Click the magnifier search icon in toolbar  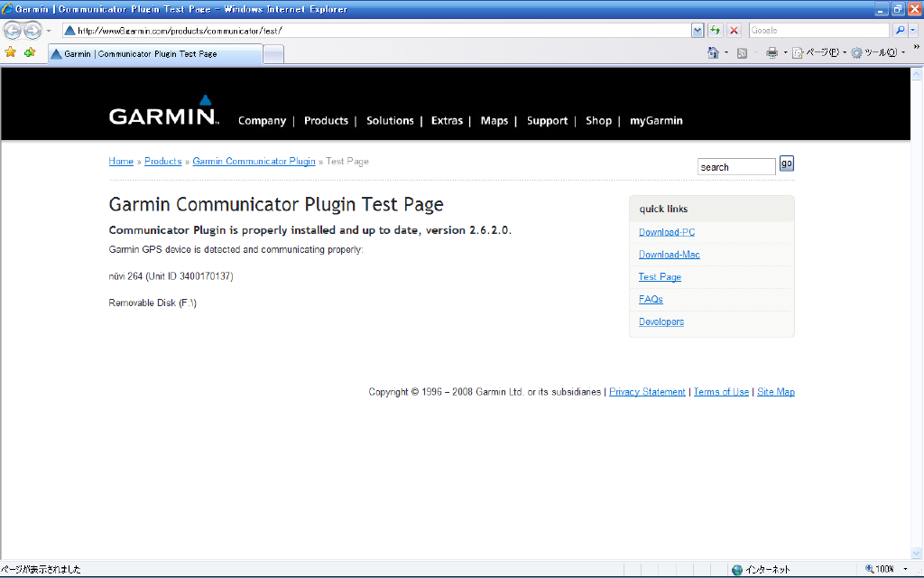coord(900,31)
